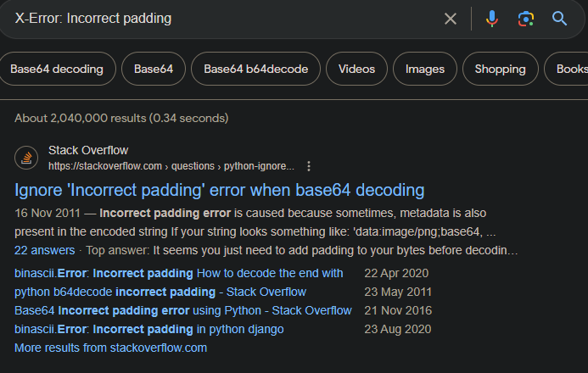This screenshot has height=373, width=588.
Task: Open Google Lens image search
Action: click(x=526, y=19)
